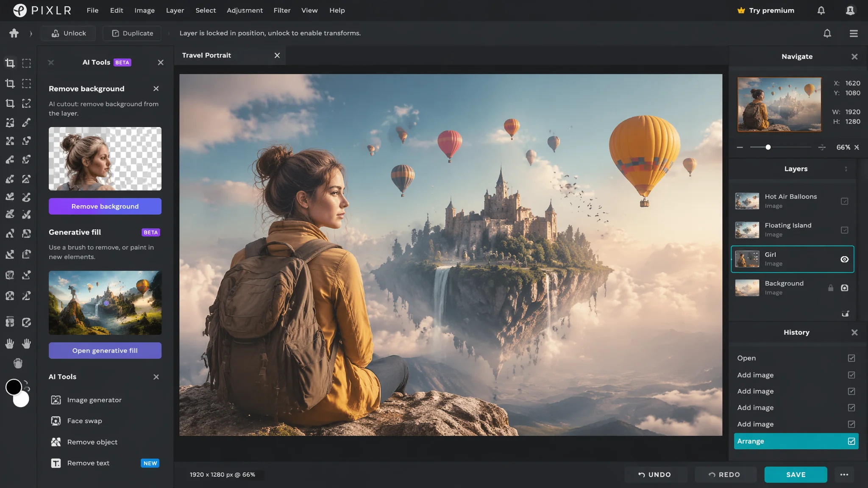
Task: Toggle checkbox on the Arrange history entry
Action: tap(851, 441)
